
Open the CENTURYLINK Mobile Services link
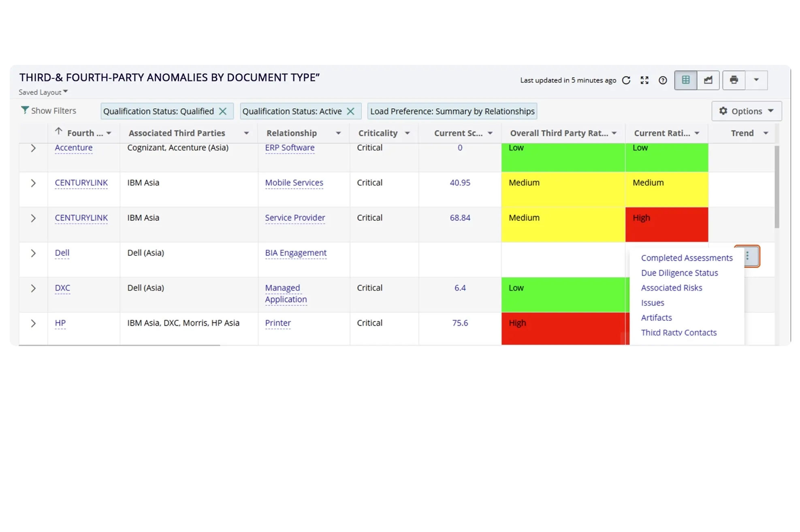pyautogui.click(x=294, y=183)
